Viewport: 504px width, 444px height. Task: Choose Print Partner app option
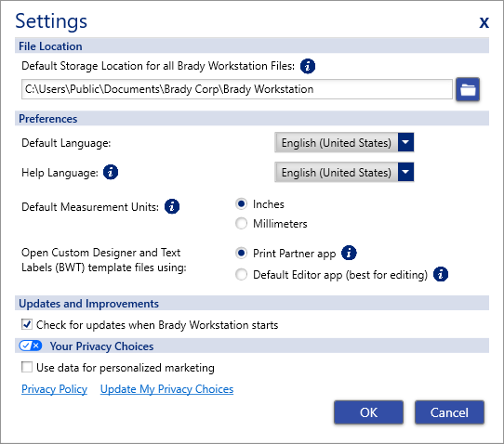[242, 253]
